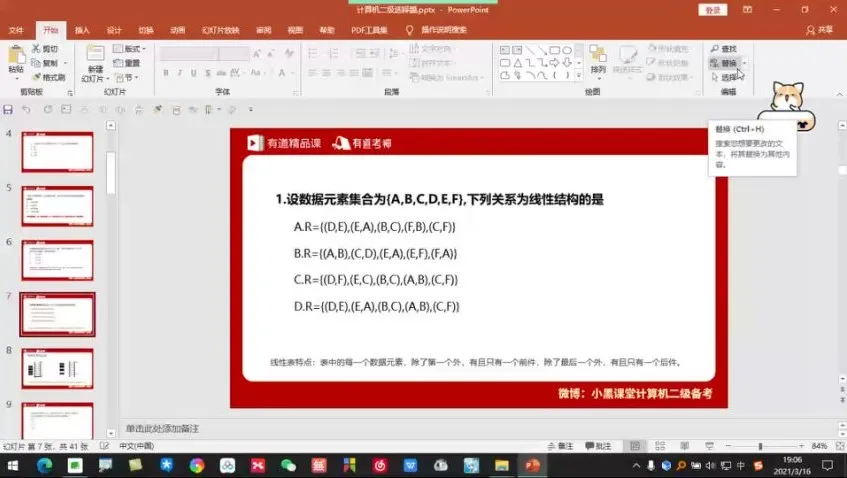Open the Replace (替换) dropdown arrow
The width and height of the screenshot is (847, 478).
click(744, 63)
